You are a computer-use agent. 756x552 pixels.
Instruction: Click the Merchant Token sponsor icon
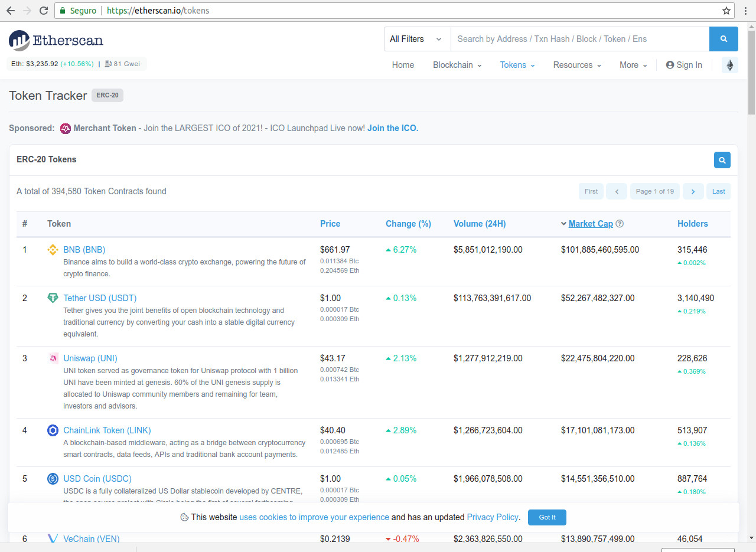pos(66,128)
